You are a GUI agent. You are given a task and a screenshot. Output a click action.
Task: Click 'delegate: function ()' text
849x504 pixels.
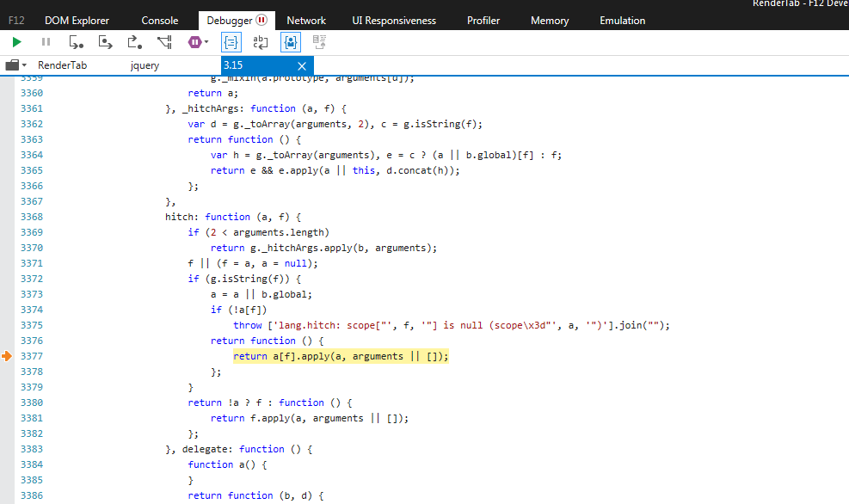click(x=247, y=449)
